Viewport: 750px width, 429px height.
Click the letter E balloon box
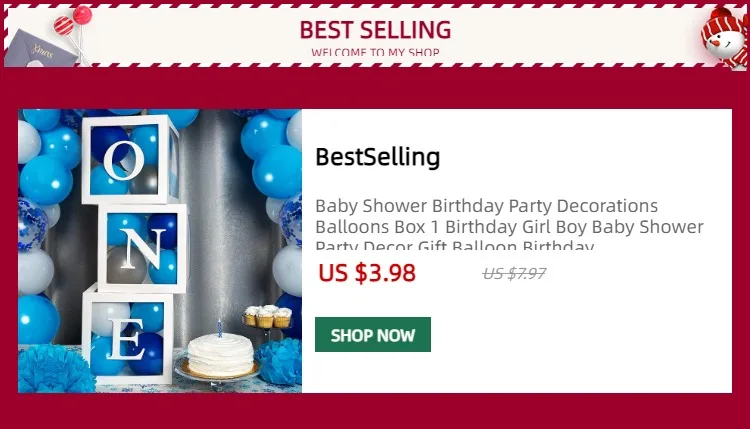127,335
